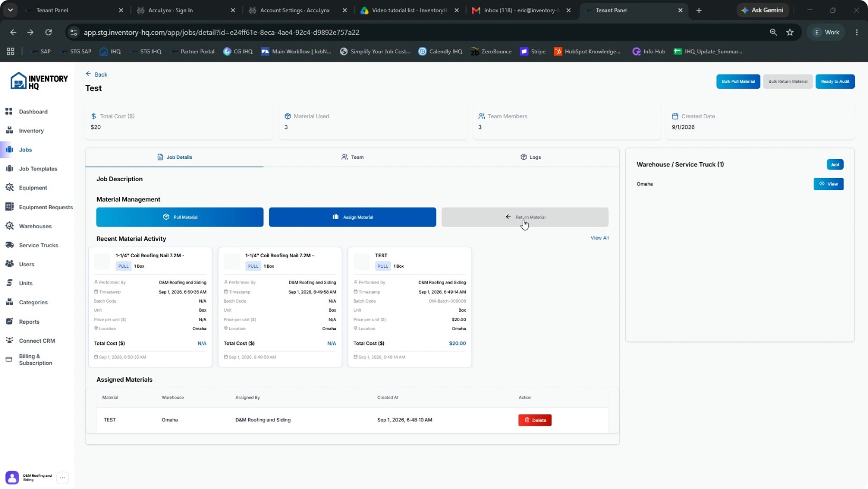Open the Dashboard sidebar icon
Screen dimensions: 868x489
(x=9, y=111)
